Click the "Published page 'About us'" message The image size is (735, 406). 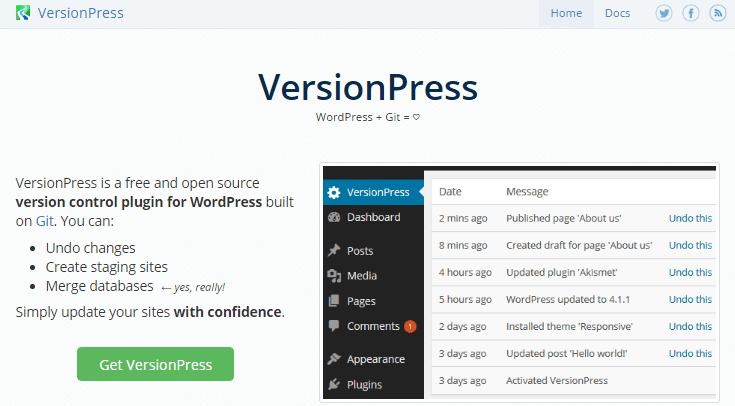pyautogui.click(x=563, y=218)
